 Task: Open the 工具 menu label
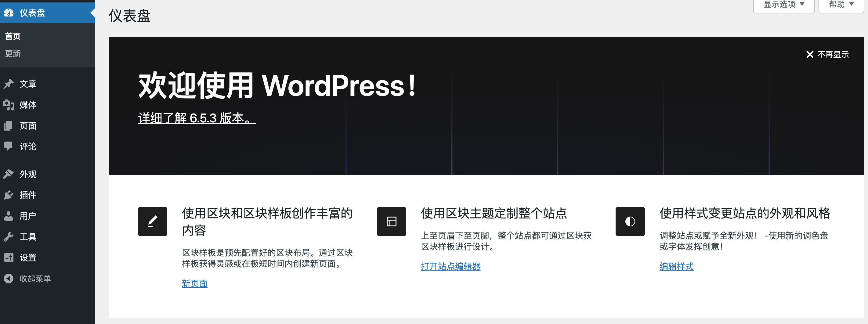click(28, 237)
